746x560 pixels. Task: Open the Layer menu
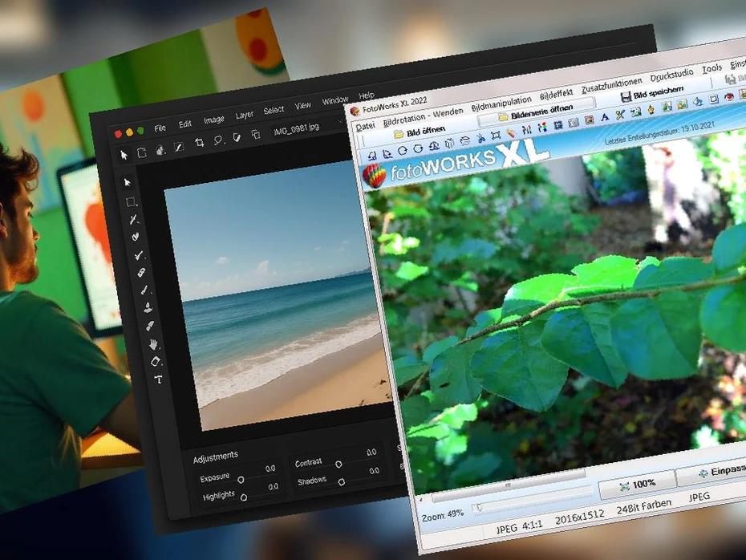(245, 116)
